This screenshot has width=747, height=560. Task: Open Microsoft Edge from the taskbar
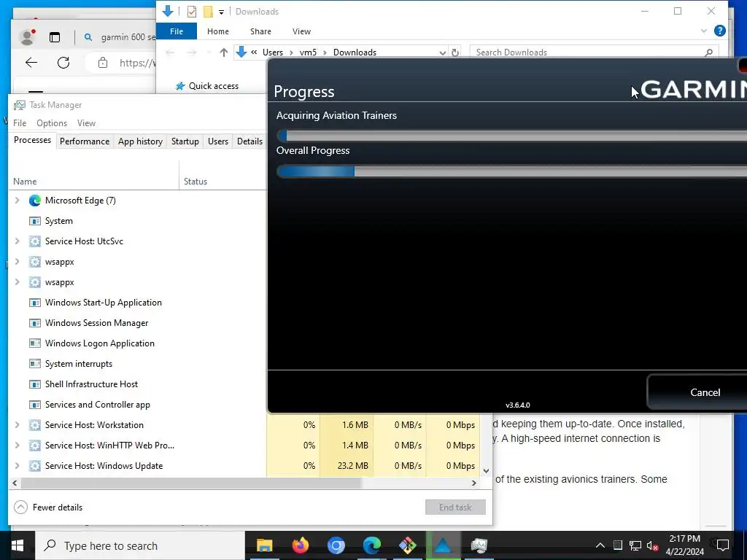pyautogui.click(x=371, y=545)
